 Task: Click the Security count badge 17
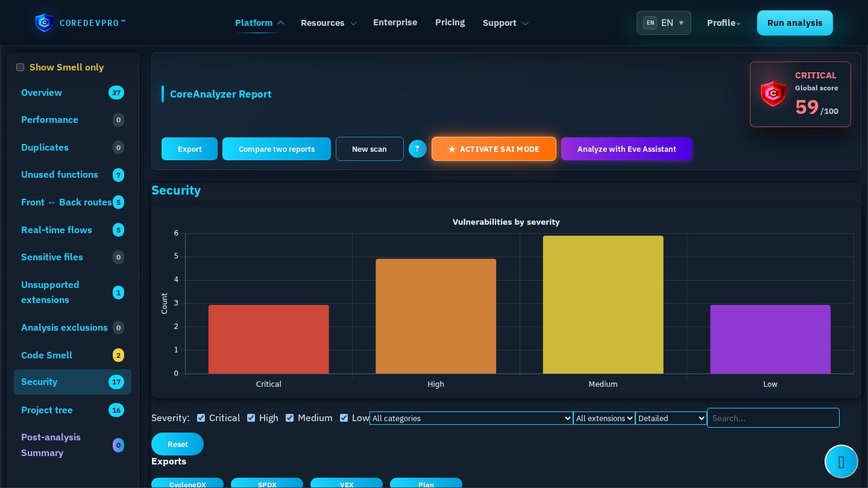(116, 382)
